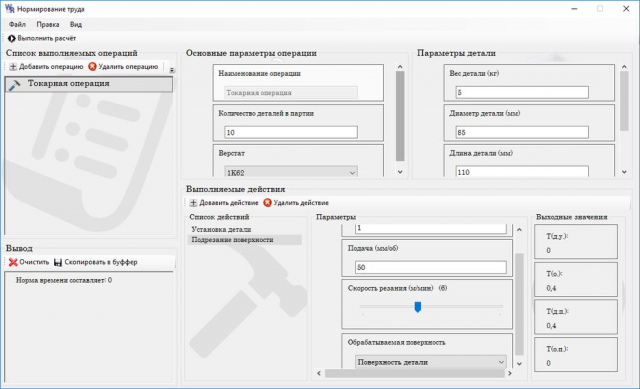Click the Длина детали input field
Screen dimensions: 640x389
tap(522, 172)
